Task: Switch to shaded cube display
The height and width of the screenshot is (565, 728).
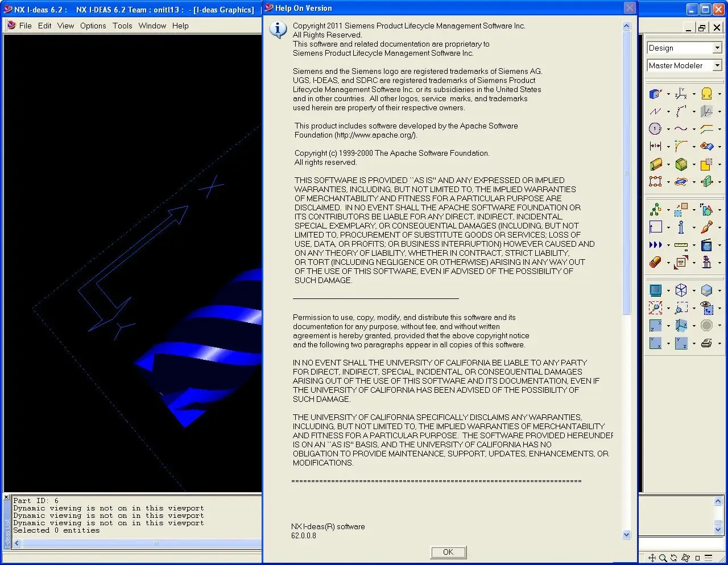Action: point(706,290)
